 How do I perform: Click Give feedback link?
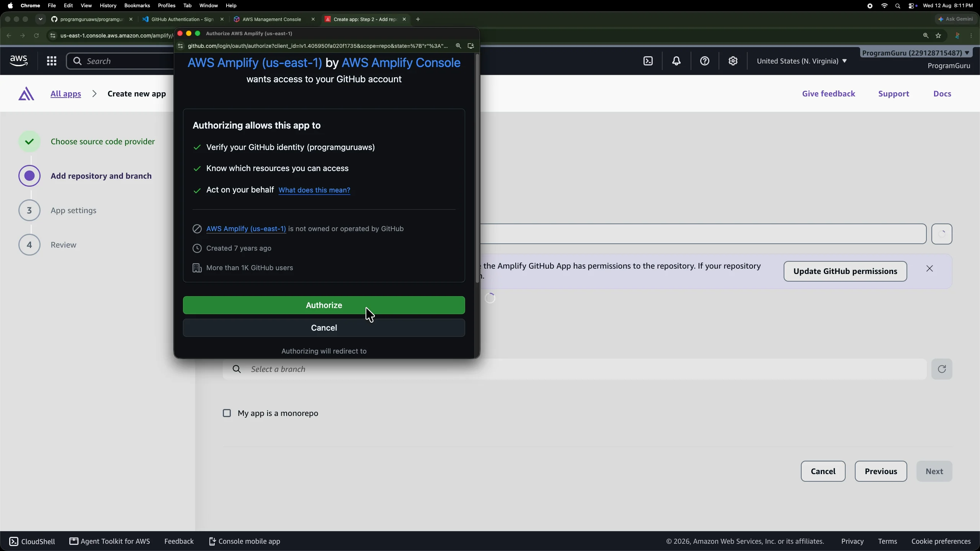(828, 94)
